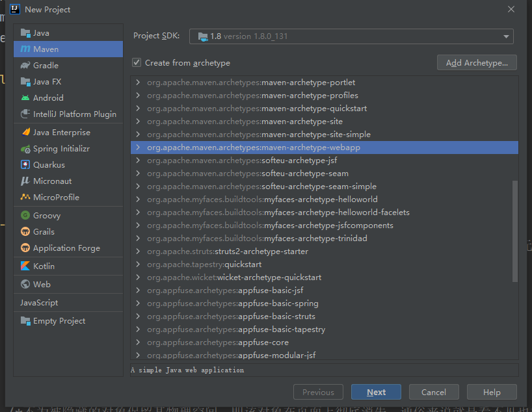Select appfuse-basic-tapestry row
The width and height of the screenshot is (532, 412).
point(325,329)
